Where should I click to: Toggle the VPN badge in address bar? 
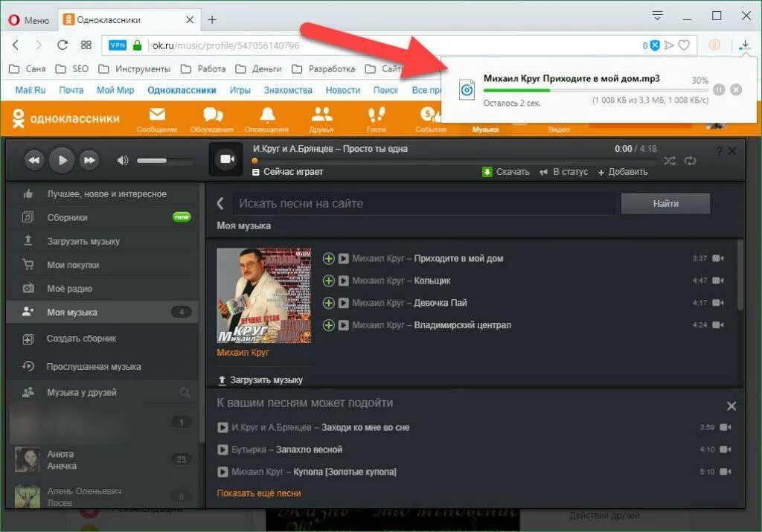117,45
